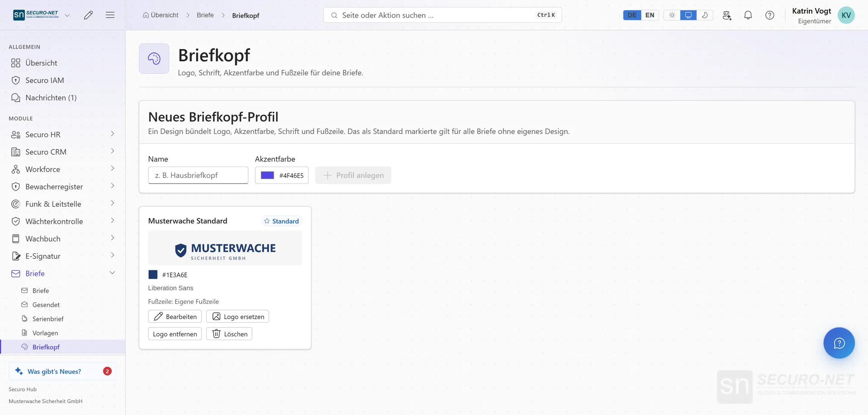The width and height of the screenshot is (868, 415).
Task: Open the KV user avatar
Action: tap(846, 15)
